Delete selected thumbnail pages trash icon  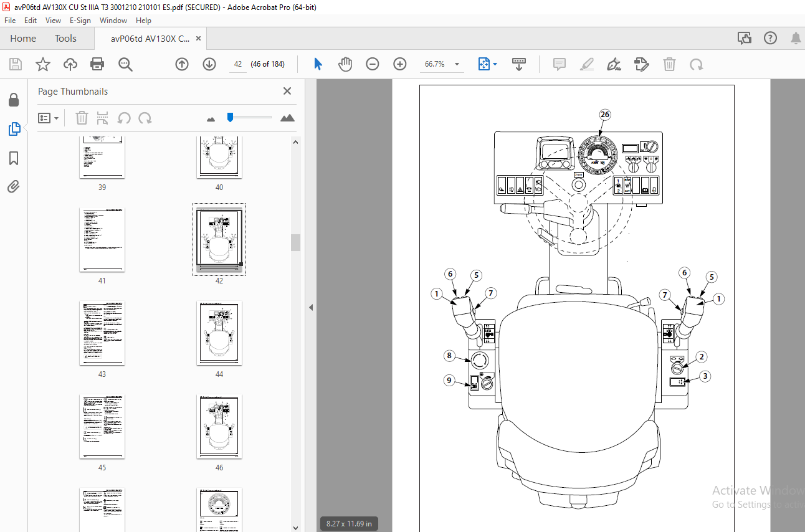(82, 118)
